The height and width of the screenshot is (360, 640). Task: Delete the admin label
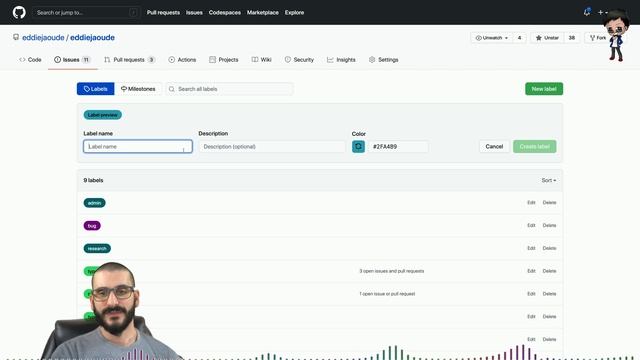click(x=549, y=202)
